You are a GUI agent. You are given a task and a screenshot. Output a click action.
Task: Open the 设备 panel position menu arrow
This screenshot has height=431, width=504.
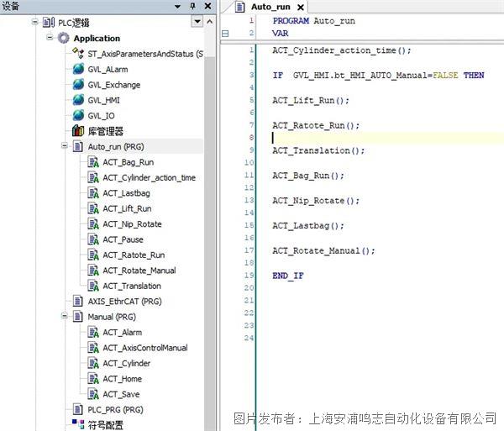pyautogui.click(x=179, y=6)
